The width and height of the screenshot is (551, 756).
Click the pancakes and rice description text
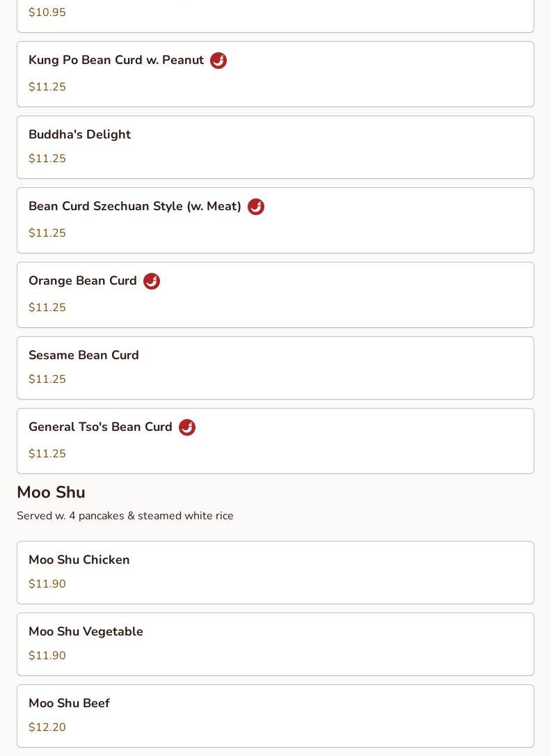(x=125, y=516)
